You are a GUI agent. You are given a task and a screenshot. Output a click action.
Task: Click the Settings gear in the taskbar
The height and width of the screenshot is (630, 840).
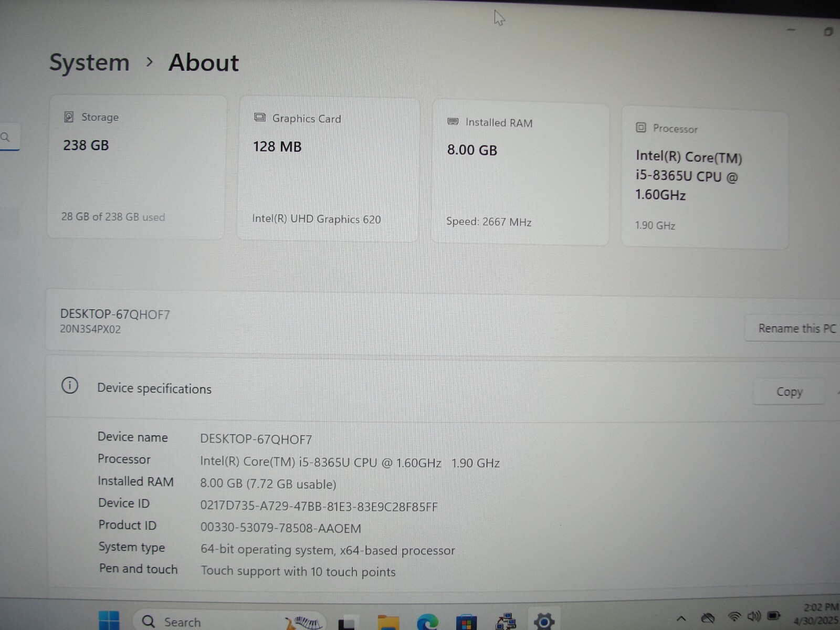[x=544, y=622]
